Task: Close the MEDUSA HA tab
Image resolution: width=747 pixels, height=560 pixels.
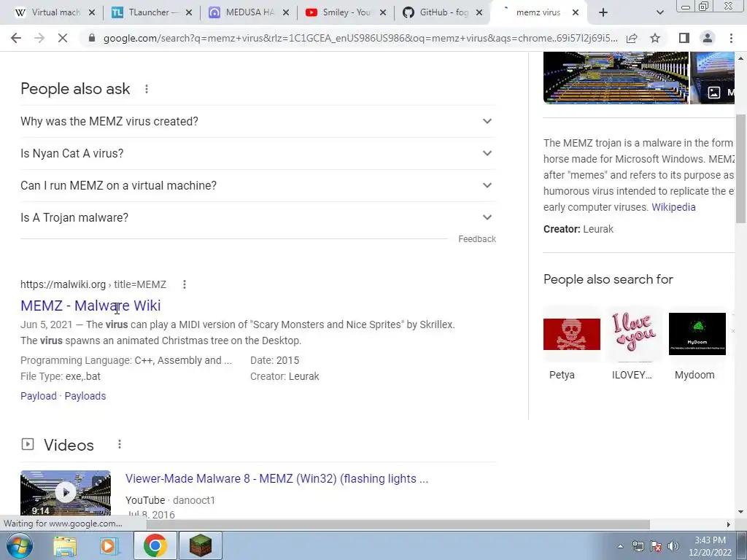Action: (x=286, y=12)
